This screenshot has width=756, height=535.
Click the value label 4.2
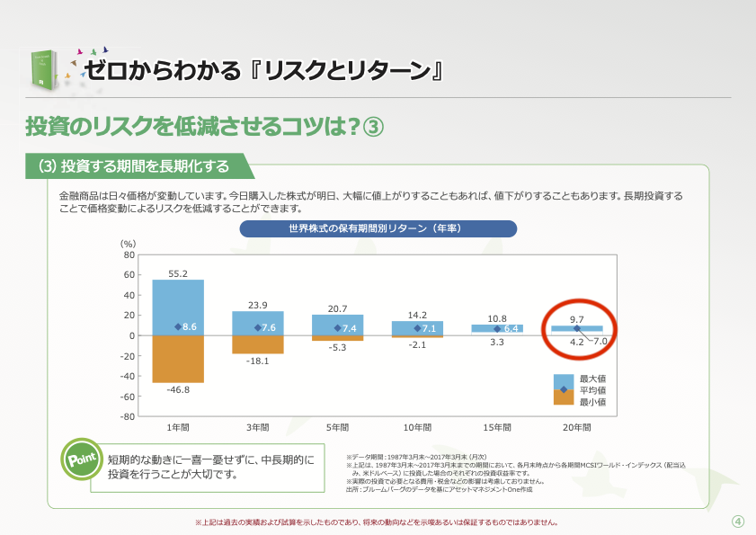[576, 342]
